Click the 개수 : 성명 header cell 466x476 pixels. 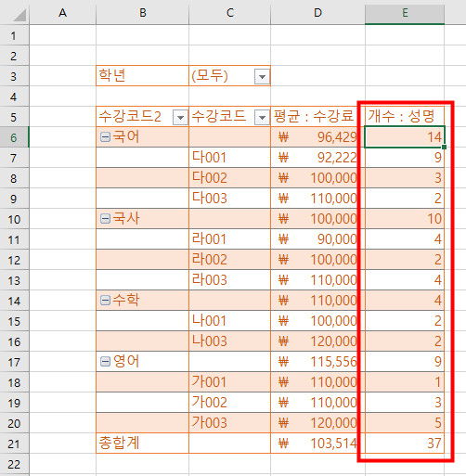pyautogui.click(x=405, y=117)
